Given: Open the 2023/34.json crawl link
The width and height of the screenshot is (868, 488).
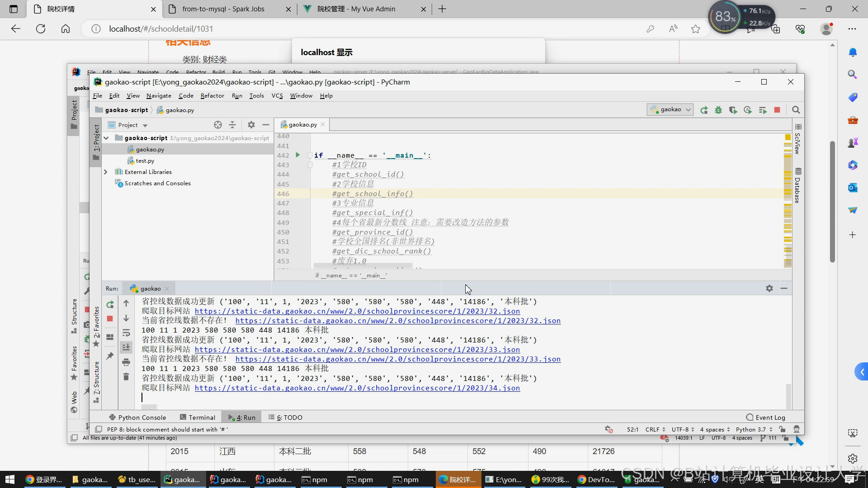Looking at the screenshot, I should (x=357, y=388).
